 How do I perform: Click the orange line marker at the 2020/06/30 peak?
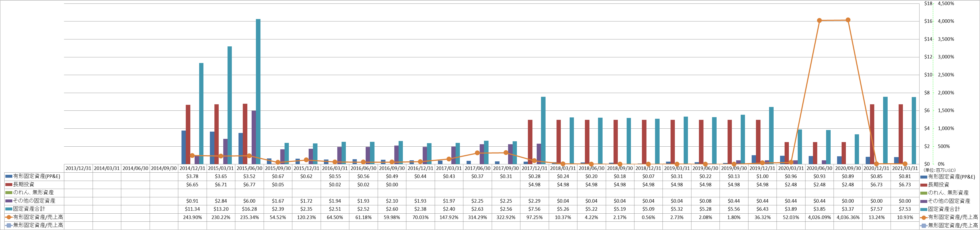(x=819, y=21)
